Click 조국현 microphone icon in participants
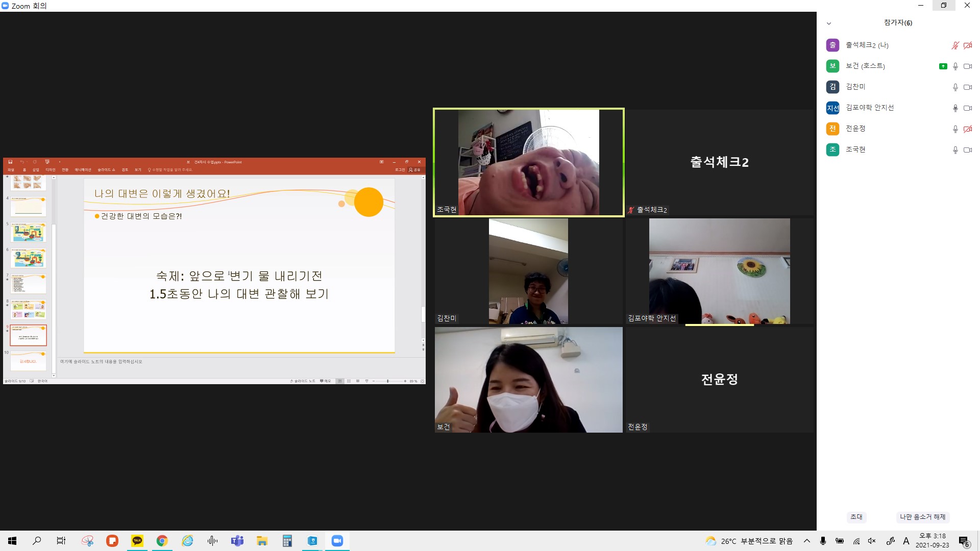Viewport: 980px width, 551px height. 955,150
